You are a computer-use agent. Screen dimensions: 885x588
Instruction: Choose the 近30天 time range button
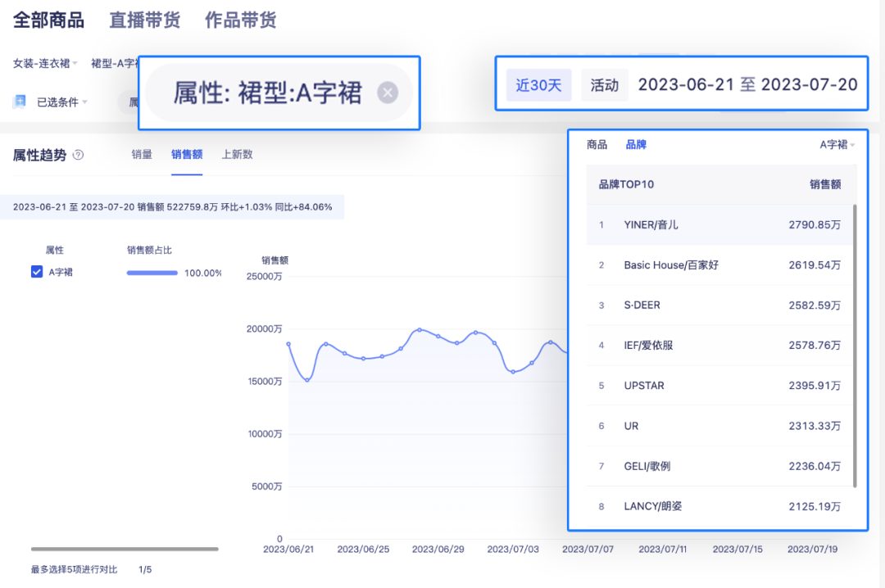pos(538,85)
